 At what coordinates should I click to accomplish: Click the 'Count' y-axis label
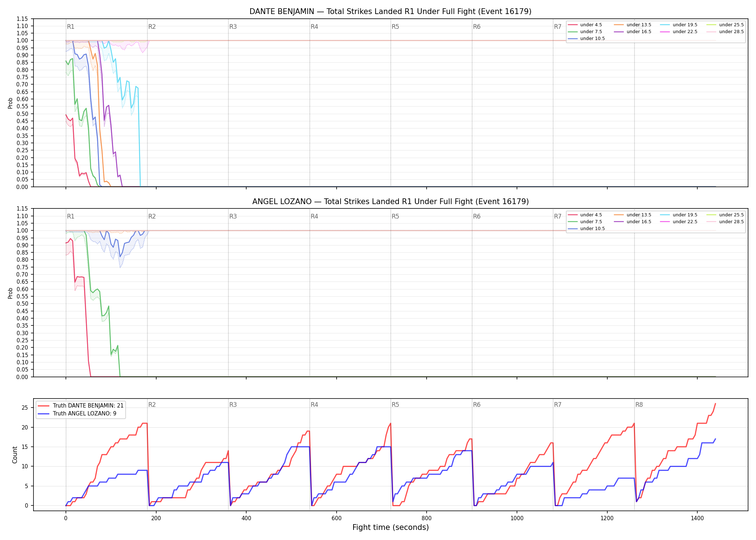[15, 455]
